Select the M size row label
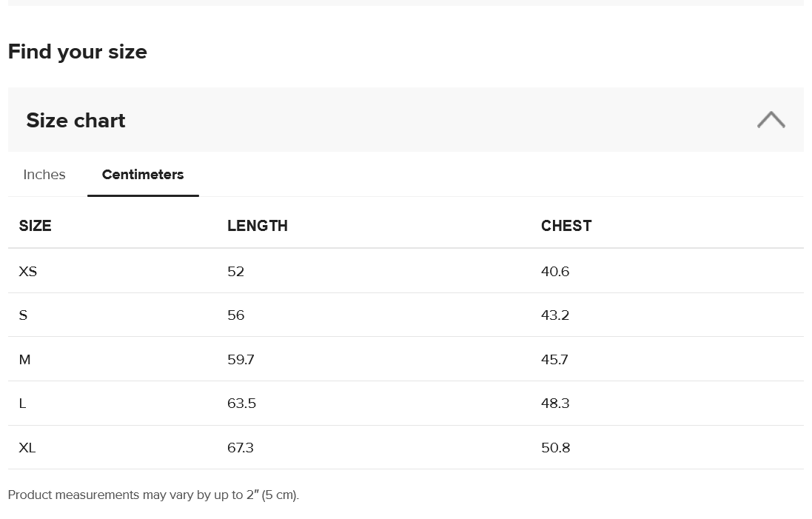This screenshot has width=812, height=519. click(x=24, y=360)
